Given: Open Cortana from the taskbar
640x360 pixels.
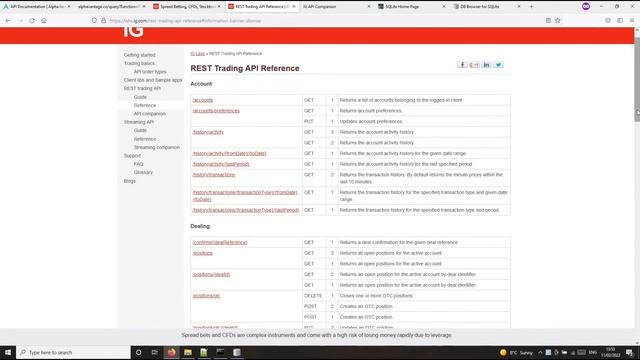Looking at the screenshot, I should click(x=138, y=352).
